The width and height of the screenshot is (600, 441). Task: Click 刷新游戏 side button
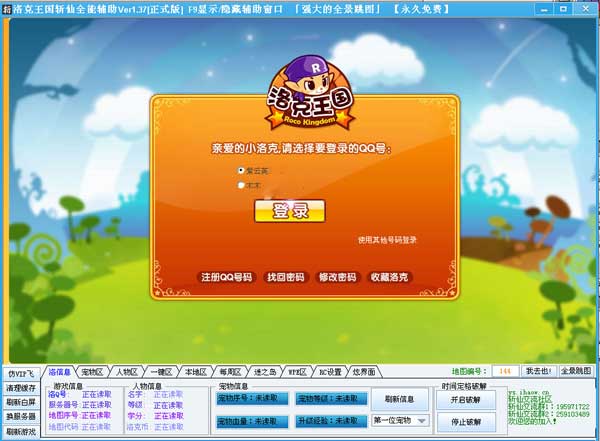pyautogui.click(x=21, y=431)
